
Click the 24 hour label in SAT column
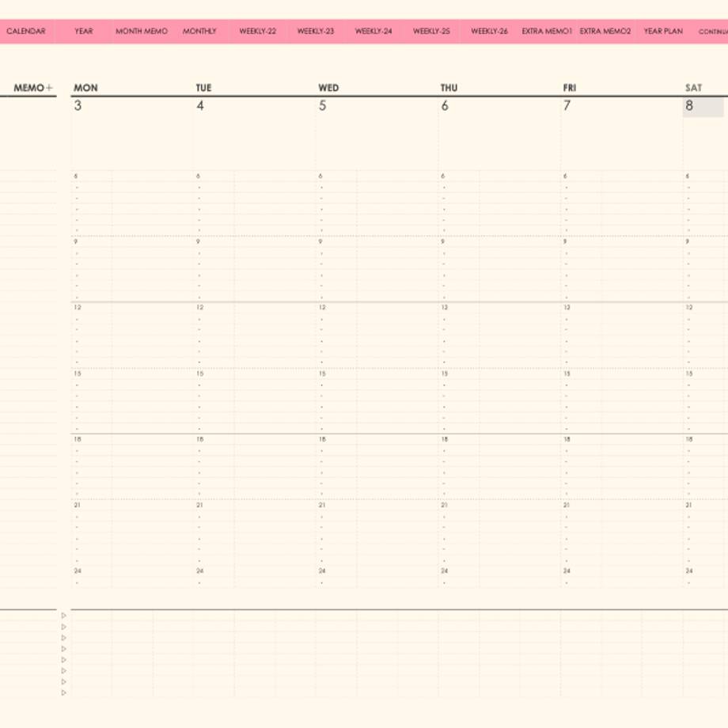pyautogui.click(x=689, y=571)
